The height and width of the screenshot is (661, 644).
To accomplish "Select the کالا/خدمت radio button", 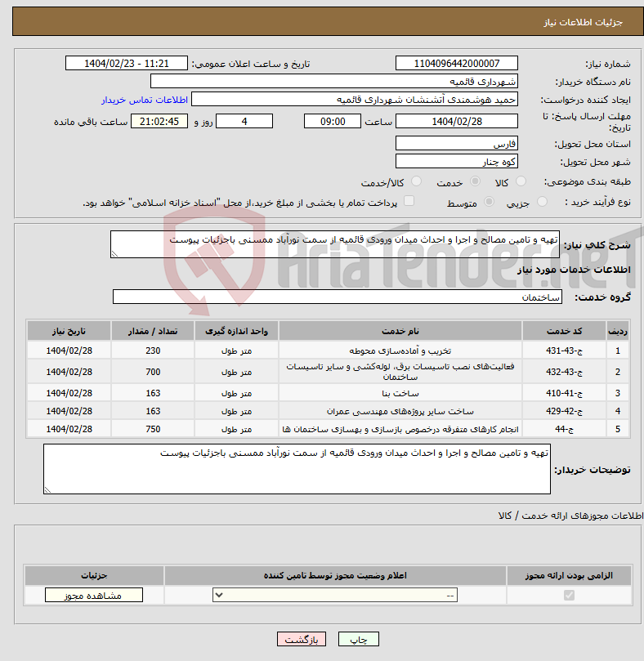I will [x=416, y=181].
